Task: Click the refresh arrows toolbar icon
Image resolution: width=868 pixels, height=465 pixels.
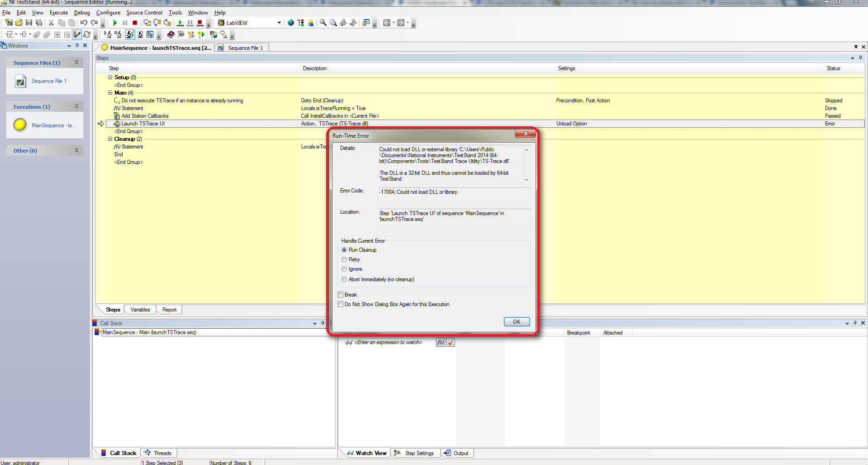Action: [87, 34]
